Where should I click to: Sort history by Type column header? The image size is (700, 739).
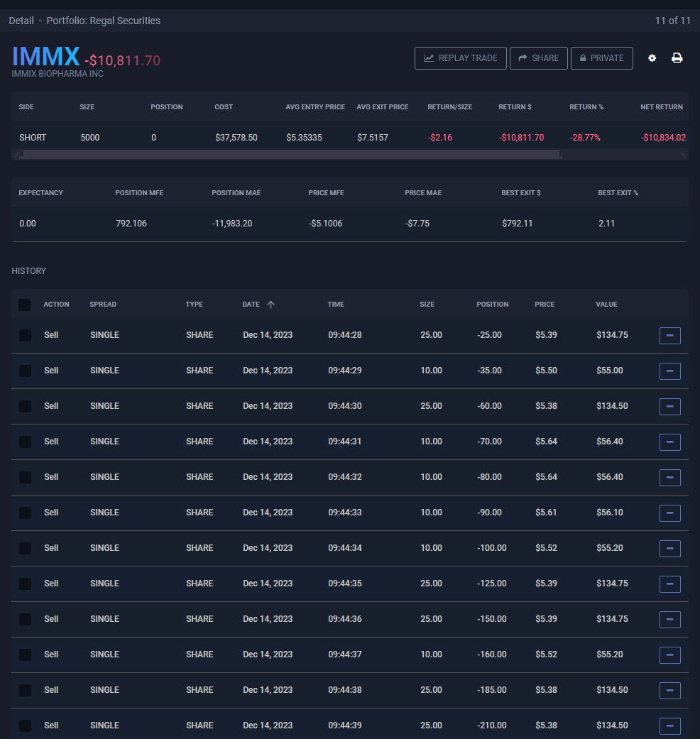point(195,305)
